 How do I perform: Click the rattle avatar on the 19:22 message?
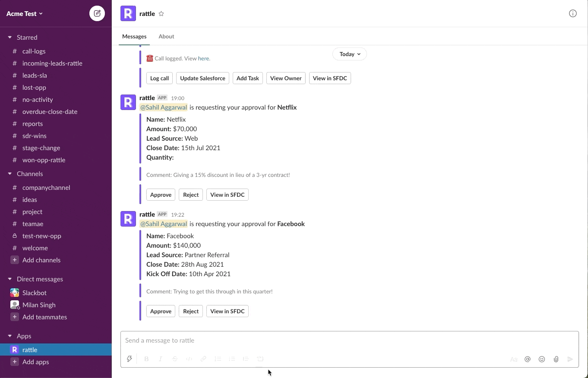coord(128,219)
